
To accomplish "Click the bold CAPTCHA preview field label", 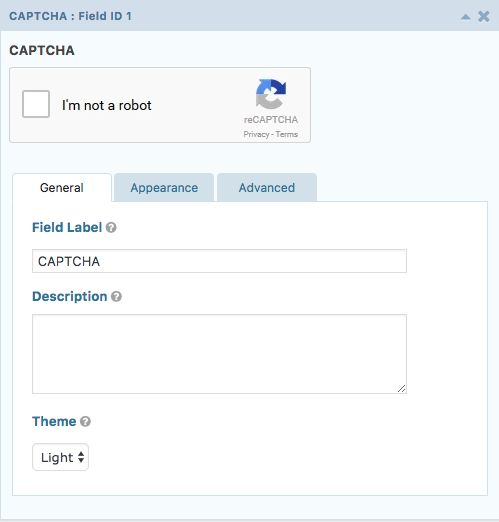I will coord(42,51).
